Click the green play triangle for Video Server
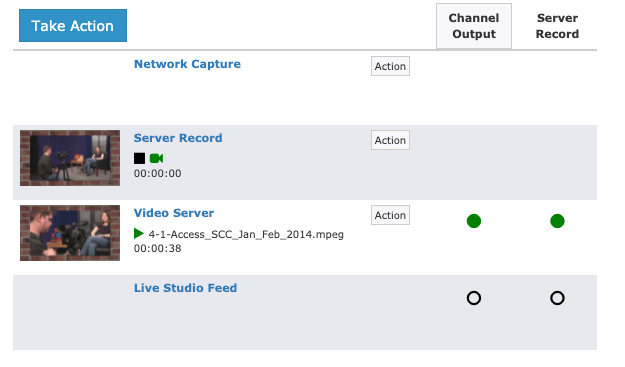This screenshot has height=367, width=625. click(x=139, y=234)
